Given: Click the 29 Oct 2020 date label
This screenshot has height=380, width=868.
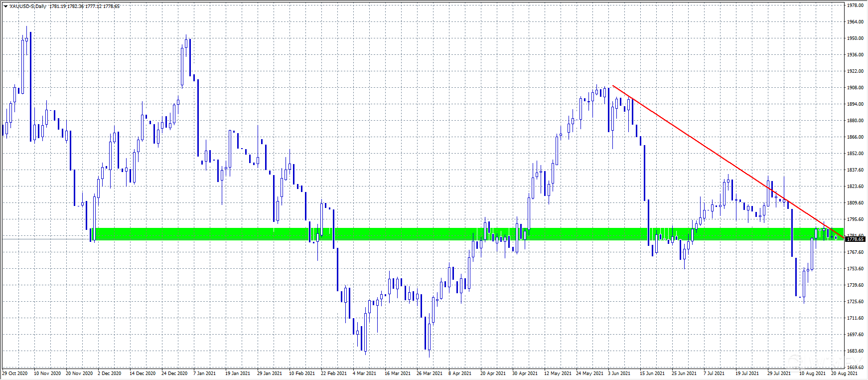Looking at the screenshot, I should [15, 373].
